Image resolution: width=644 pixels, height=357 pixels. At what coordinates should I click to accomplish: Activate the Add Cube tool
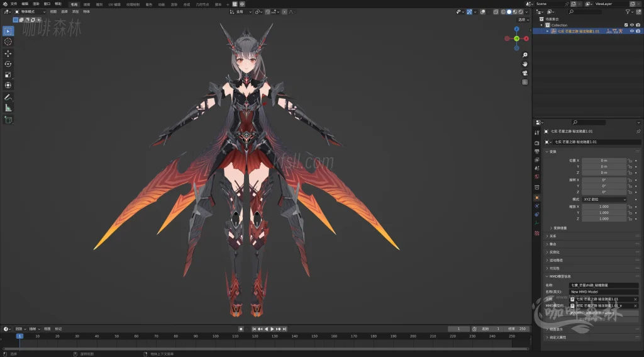tap(8, 120)
